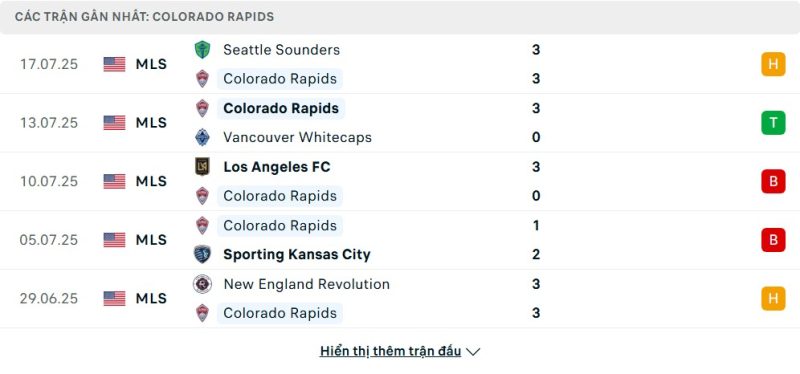
Task: Click the orange H badge for 29.06.25 match
Action: tap(773, 298)
